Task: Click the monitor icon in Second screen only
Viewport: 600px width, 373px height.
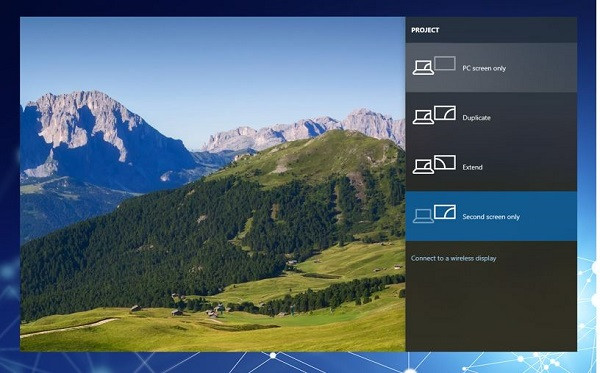Action: coord(445,212)
